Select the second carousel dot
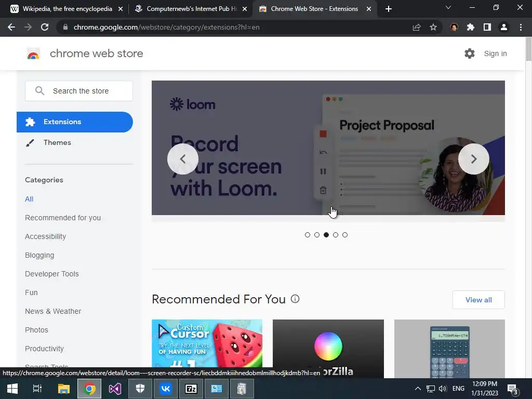Viewport: 532px width, 399px height. coord(317,235)
